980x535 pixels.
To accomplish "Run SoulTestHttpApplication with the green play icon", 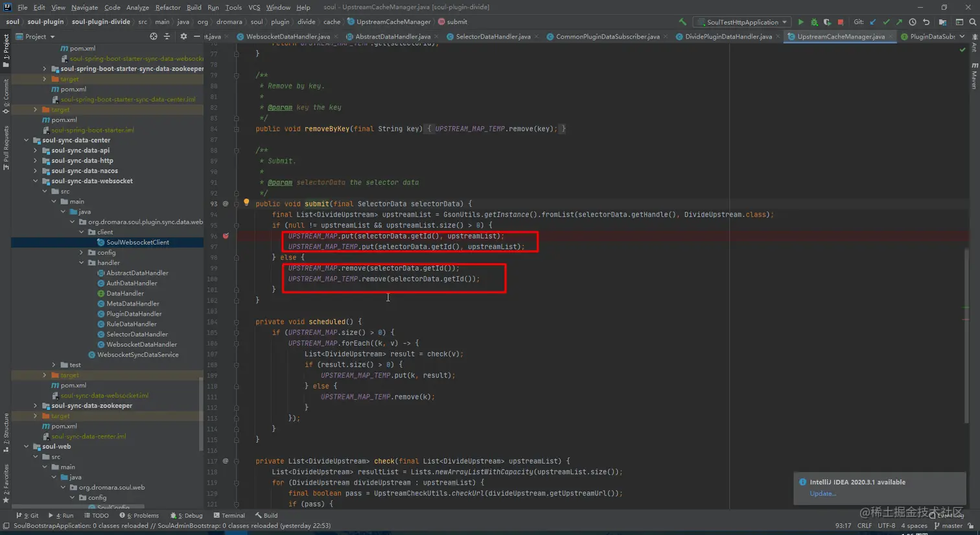I will click(x=801, y=22).
